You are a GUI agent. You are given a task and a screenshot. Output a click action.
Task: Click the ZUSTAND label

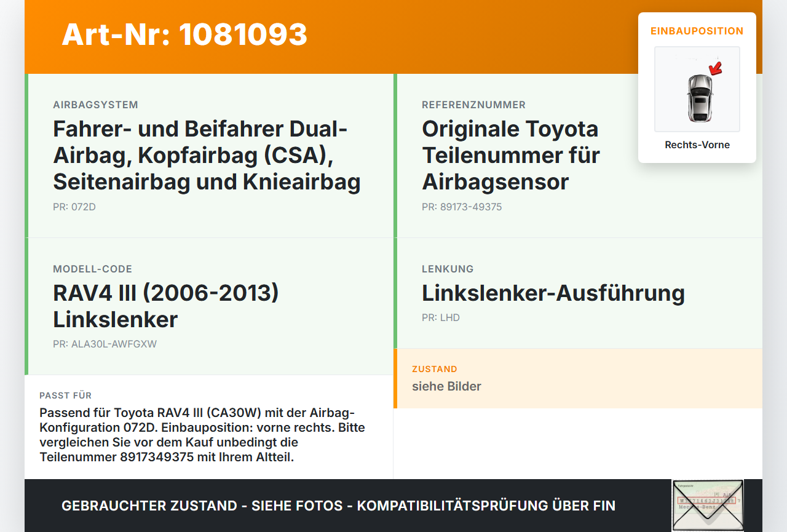tap(435, 370)
